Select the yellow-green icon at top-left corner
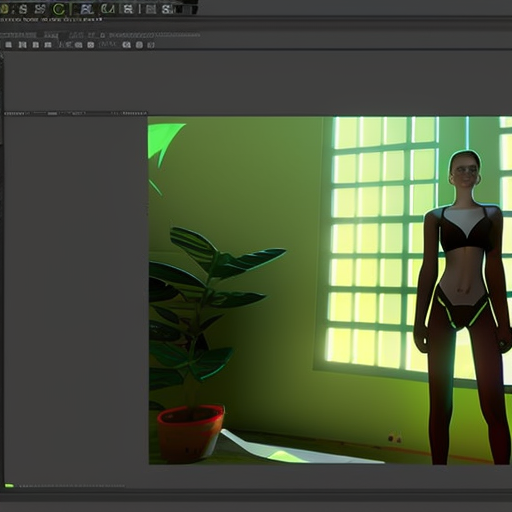Image resolution: width=512 pixels, height=512 pixels. tap(4, 9)
